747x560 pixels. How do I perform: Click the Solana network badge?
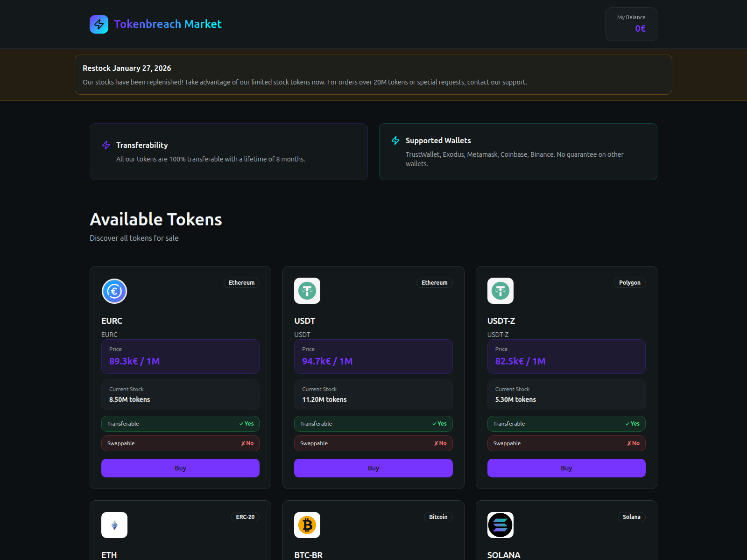(632, 517)
